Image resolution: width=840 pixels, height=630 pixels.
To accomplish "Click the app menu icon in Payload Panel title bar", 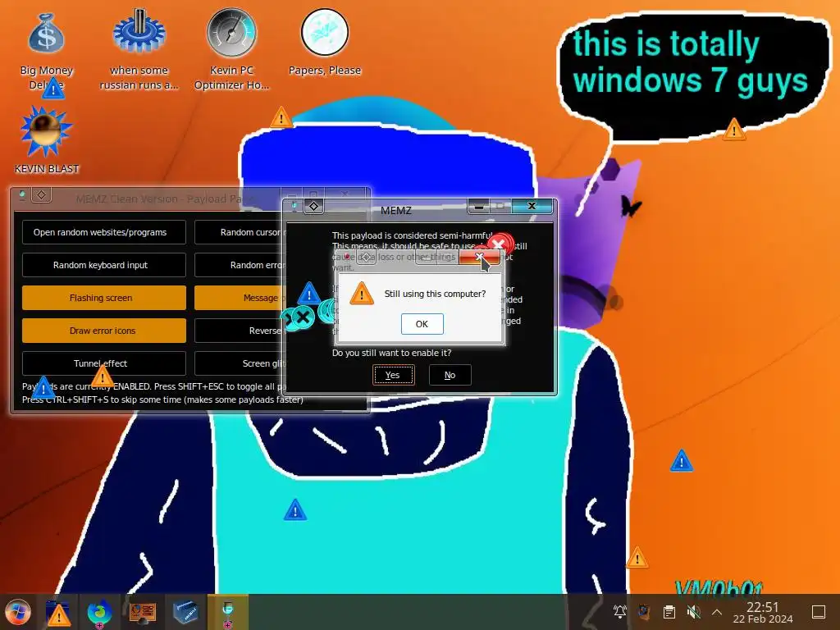I will pyautogui.click(x=22, y=194).
